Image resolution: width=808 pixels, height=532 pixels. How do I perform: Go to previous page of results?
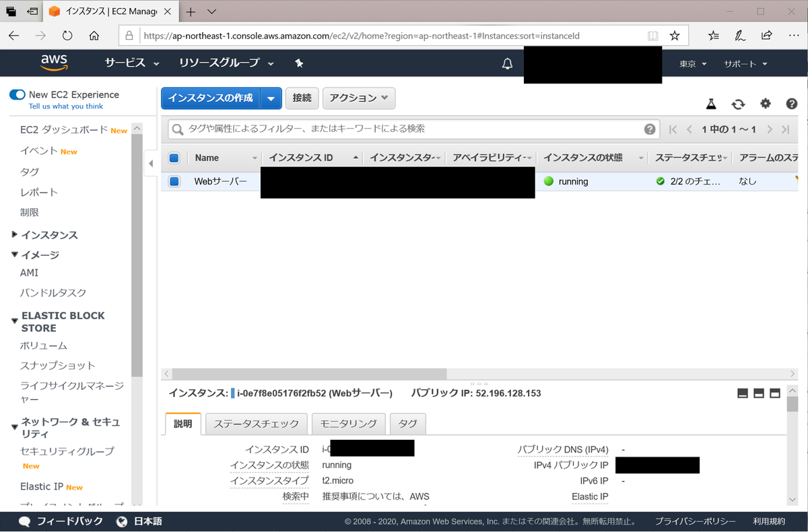tap(689, 129)
